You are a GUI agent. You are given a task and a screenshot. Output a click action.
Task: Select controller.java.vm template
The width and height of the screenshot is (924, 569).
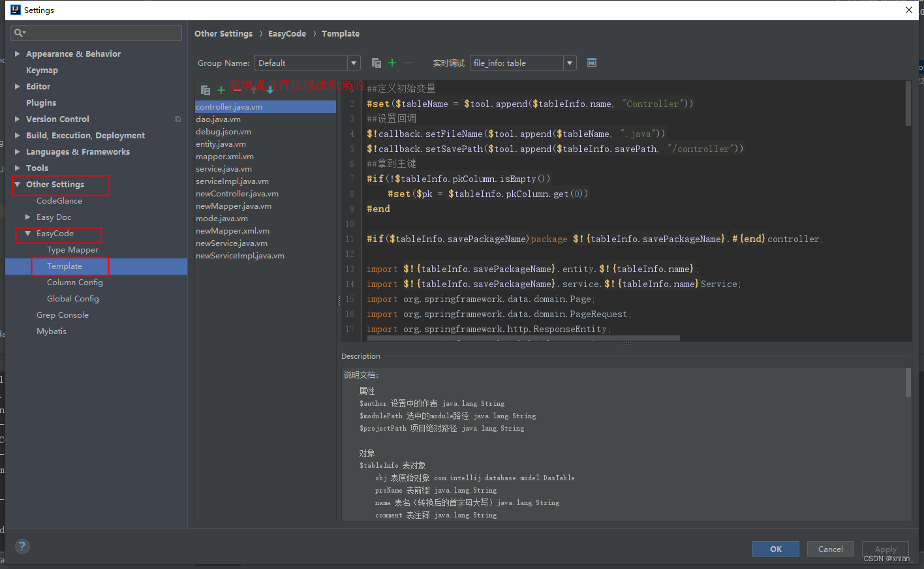[266, 106]
